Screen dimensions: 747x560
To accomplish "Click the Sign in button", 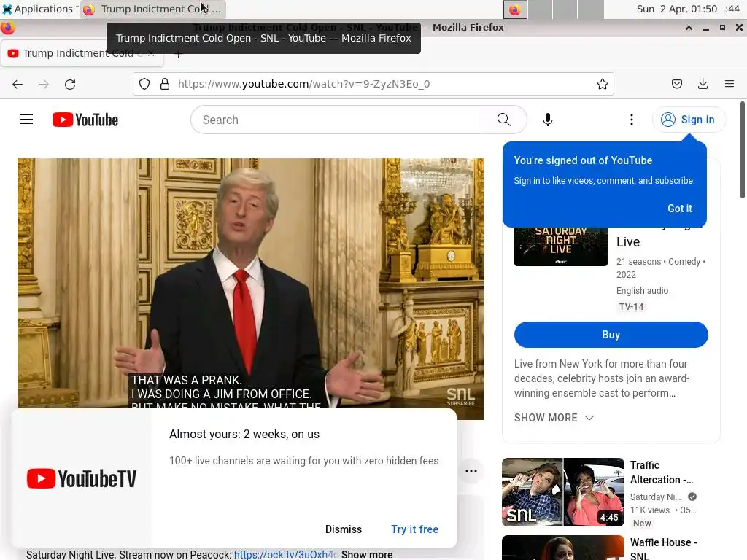I will pyautogui.click(x=688, y=120).
